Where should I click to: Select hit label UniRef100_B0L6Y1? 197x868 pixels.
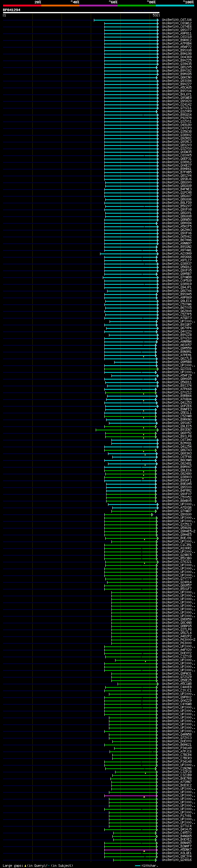click(x=176, y=95)
